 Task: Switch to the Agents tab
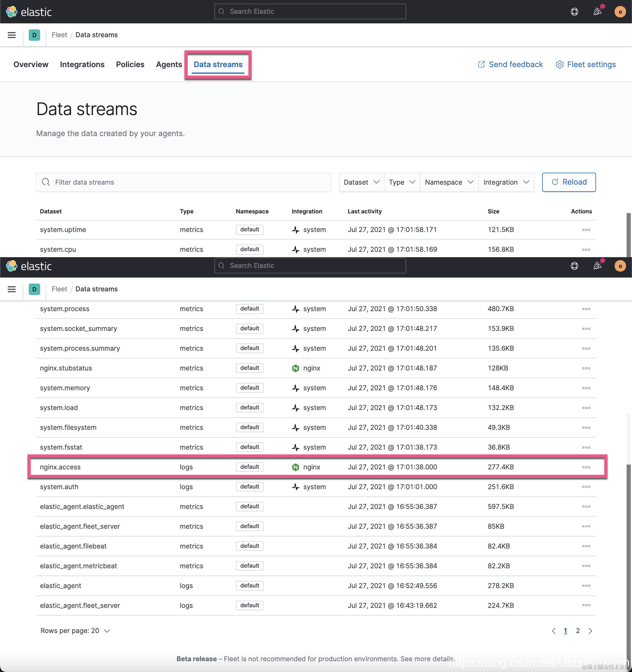(x=169, y=64)
